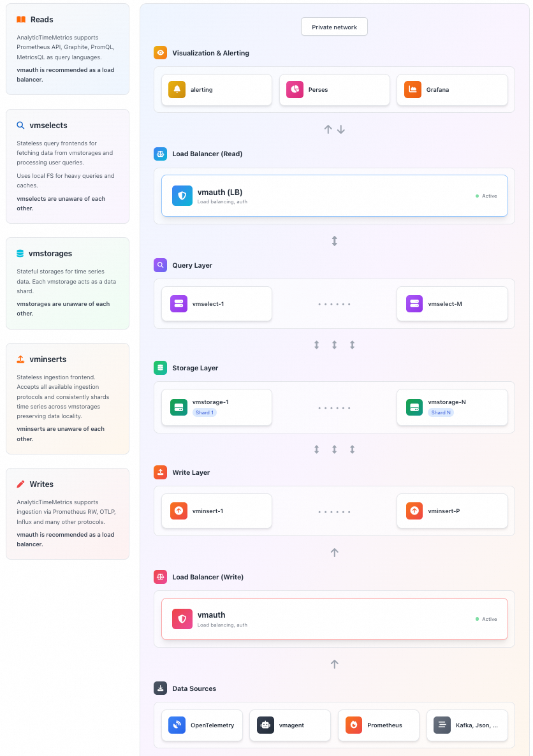Click the Perses pie chart icon
Screen dimensions: 533x756
(295, 90)
